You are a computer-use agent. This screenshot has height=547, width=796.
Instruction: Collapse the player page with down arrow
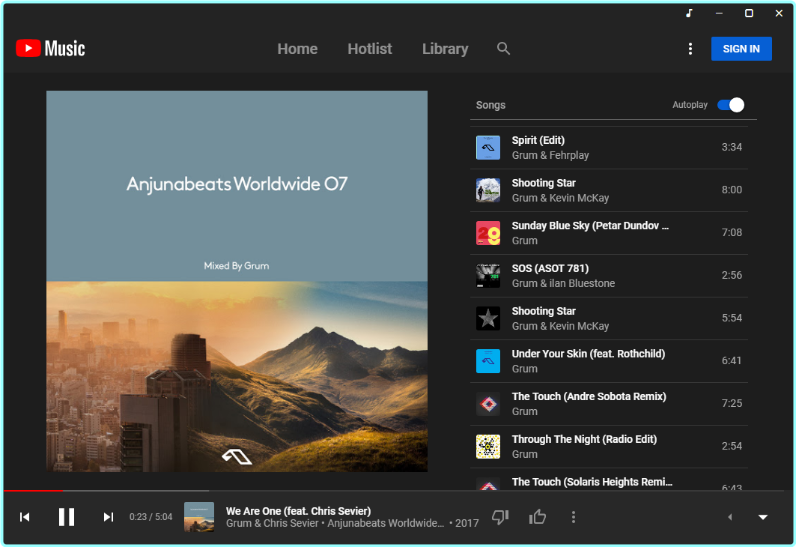point(762,517)
